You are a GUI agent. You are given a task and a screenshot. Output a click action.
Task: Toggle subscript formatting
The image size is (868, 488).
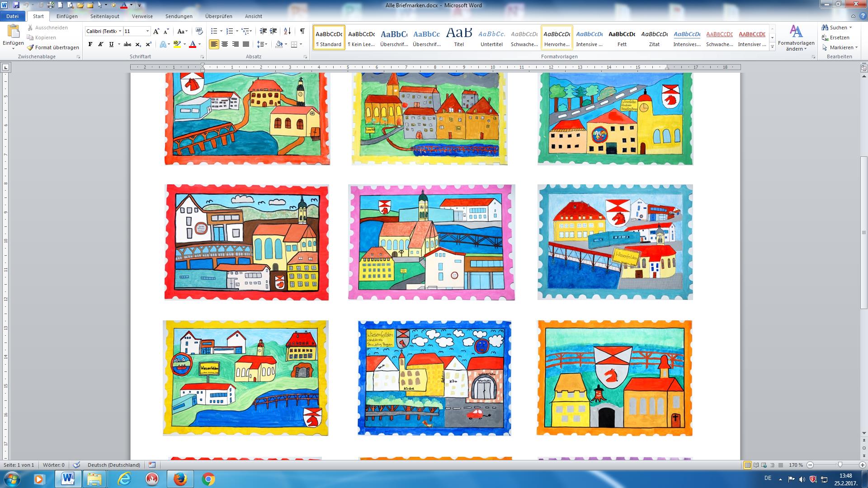point(138,44)
